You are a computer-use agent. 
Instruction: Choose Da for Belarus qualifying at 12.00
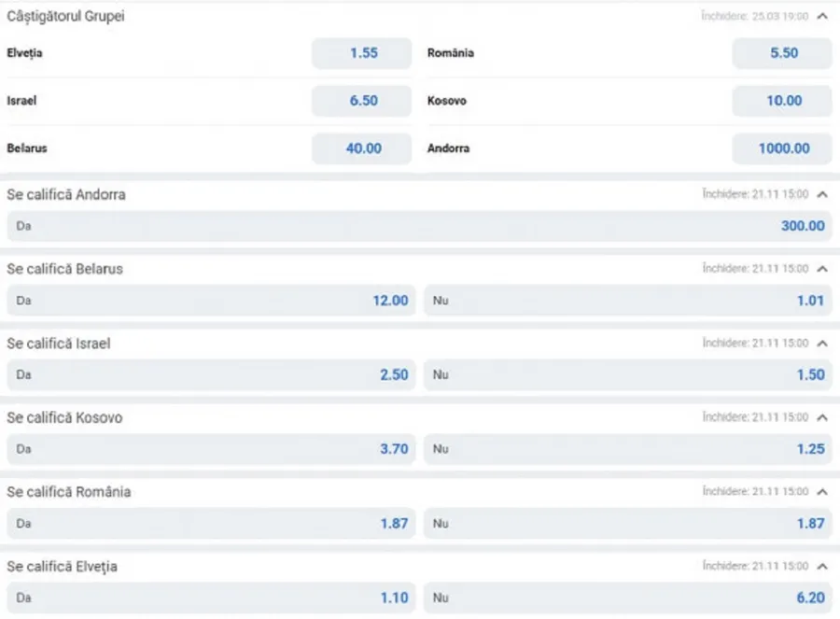(x=211, y=301)
